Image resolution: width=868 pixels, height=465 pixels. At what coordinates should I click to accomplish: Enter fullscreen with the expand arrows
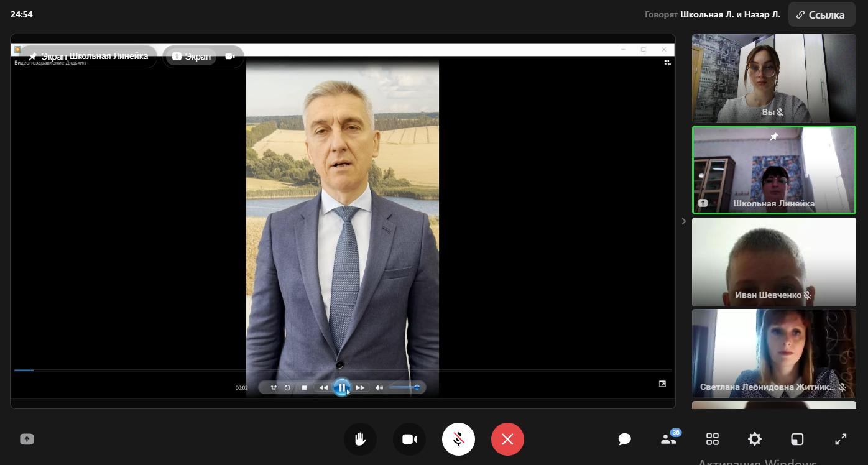point(841,440)
